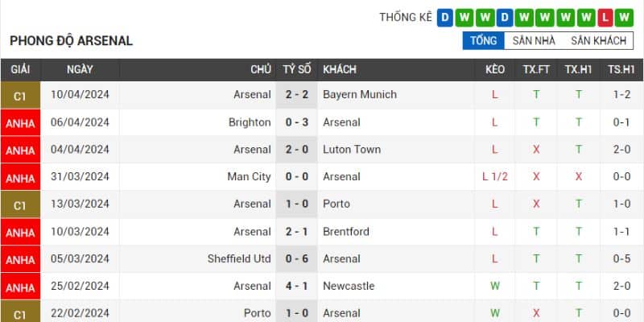Switch to the Sân Nhà tab
Image resolution: width=644 pixels, height=322 pixels.
tap(534, 40)
